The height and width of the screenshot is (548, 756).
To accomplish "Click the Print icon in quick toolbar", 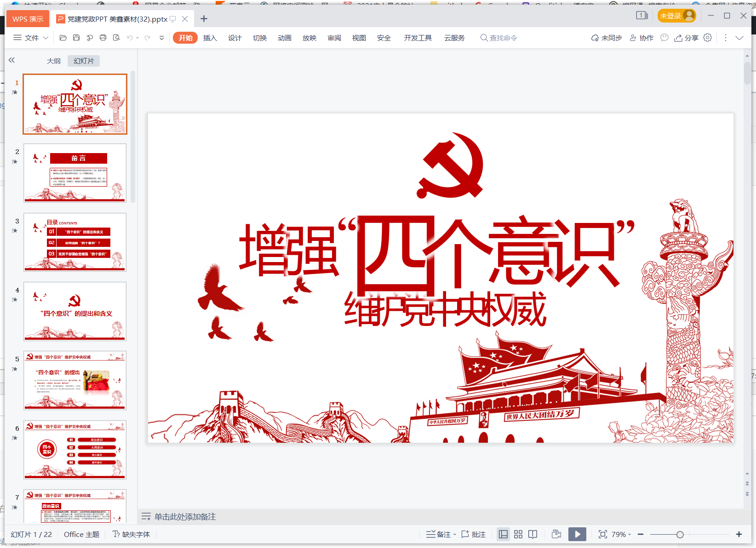I will click(103, 38).
